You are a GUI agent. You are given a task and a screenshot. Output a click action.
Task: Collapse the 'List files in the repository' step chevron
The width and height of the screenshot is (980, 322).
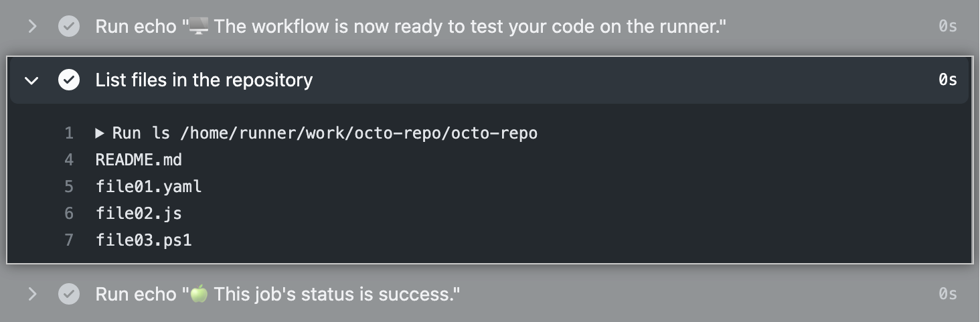tap(31, 80)
